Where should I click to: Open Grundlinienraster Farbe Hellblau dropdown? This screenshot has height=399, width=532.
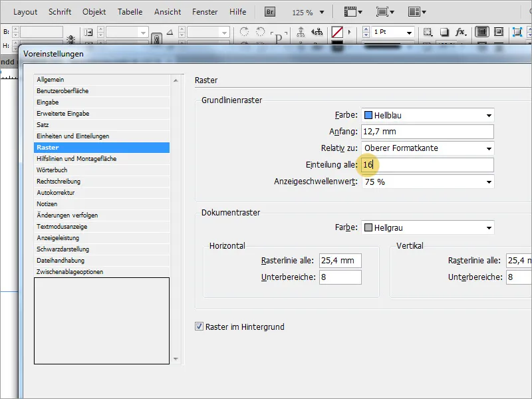point(428,115)
